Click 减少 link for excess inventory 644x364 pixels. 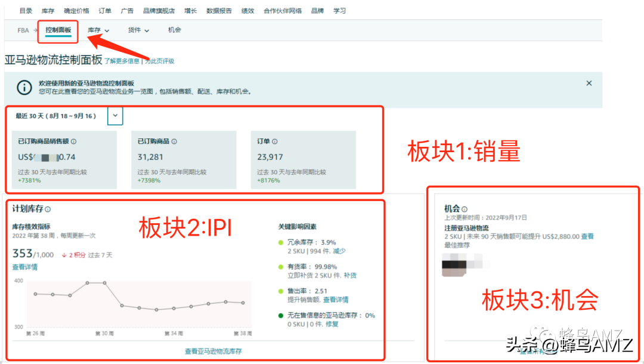point(339,251)
